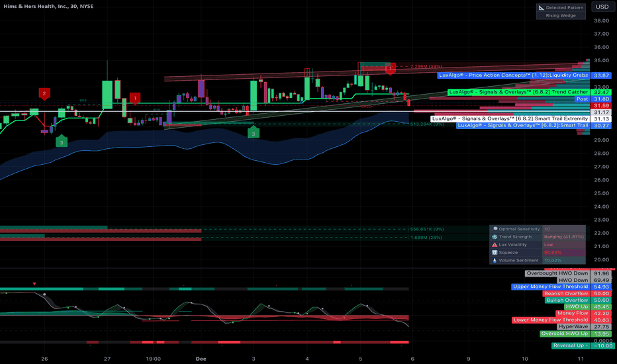Click the Volume Sentiment 10.02% value
Image resolution: width=617 pixels, height=364 pixels.
(x=553, y=261)
